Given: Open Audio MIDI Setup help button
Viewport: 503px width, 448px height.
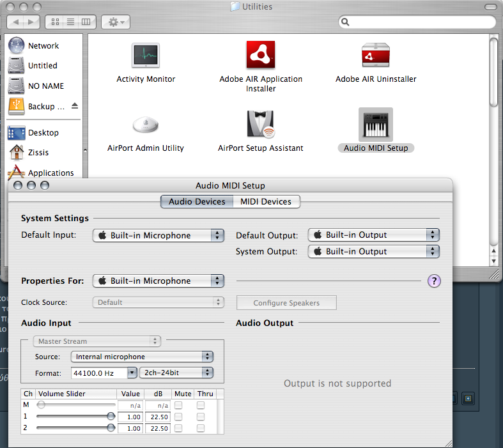Looking at the screenshot, I should [x=434, y=281].
